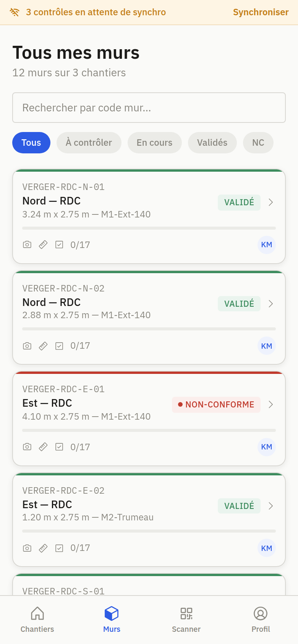Image resolution: width=298 pixels, height=644 pixels.
Task: Click progress bar on VERGER-RDC-N-02 card
Action: 149,329
